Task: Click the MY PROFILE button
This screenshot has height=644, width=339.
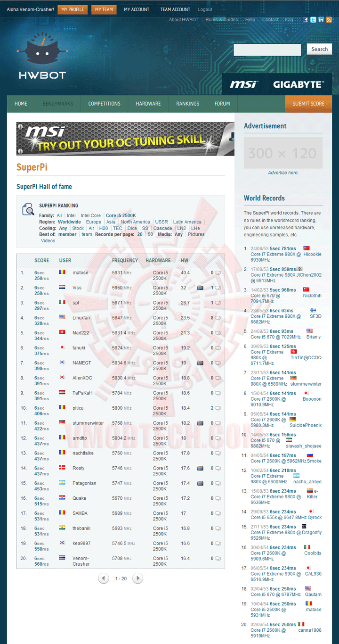Action: pyautogui.click(x=73, y=9)
